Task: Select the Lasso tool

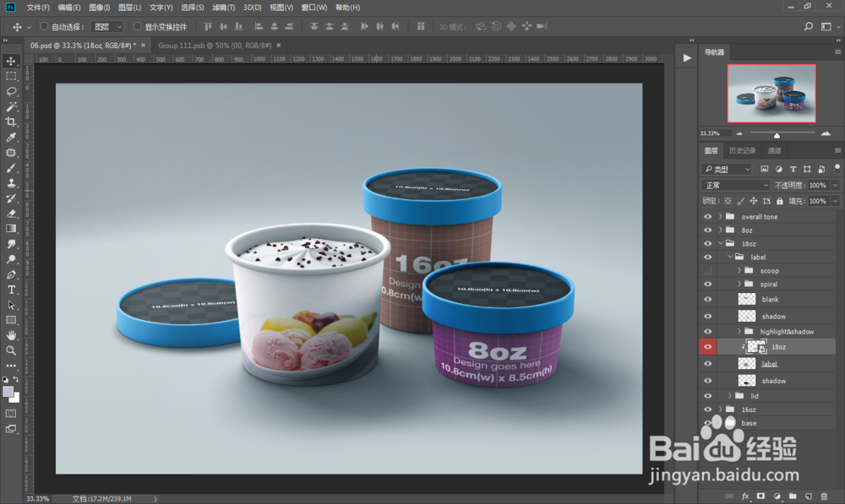Action: 11,91
